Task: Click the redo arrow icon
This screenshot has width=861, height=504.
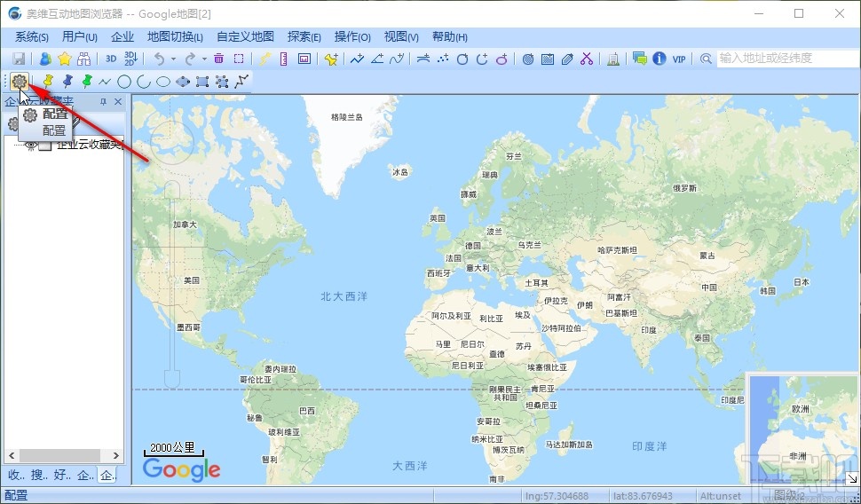Action: click(x=190, y=59)
